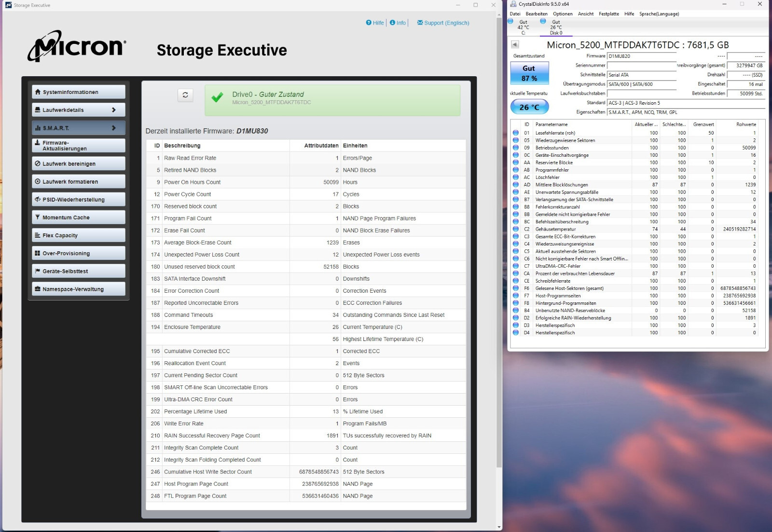This screenshot has width=772, height=532.
Task: Select the Hintergrund-Programmseiten row
Action: pyautogui.click(x=634, y=303)
